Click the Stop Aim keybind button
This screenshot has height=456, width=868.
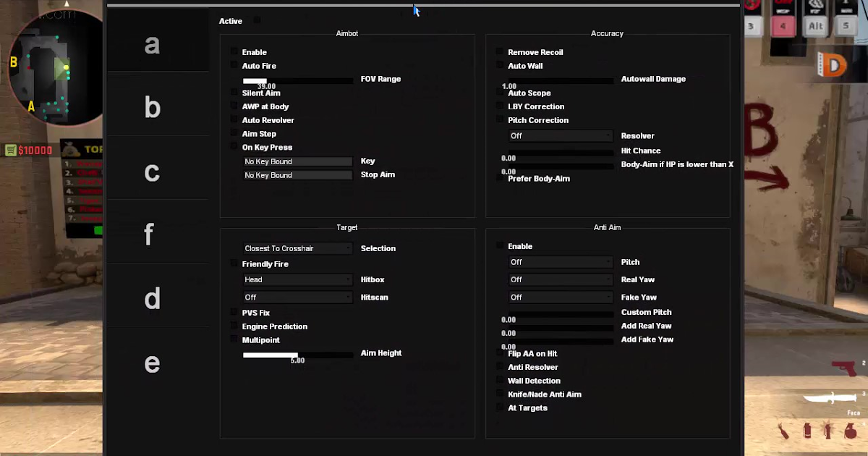(297, 174)
